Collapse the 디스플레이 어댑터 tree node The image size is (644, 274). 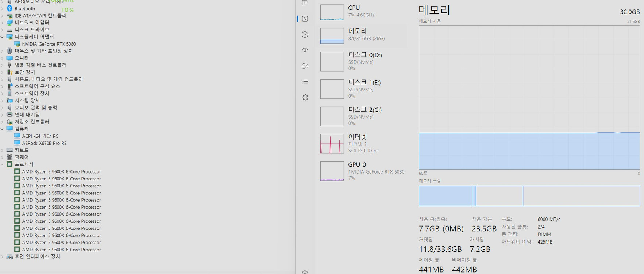pos(2,37)
